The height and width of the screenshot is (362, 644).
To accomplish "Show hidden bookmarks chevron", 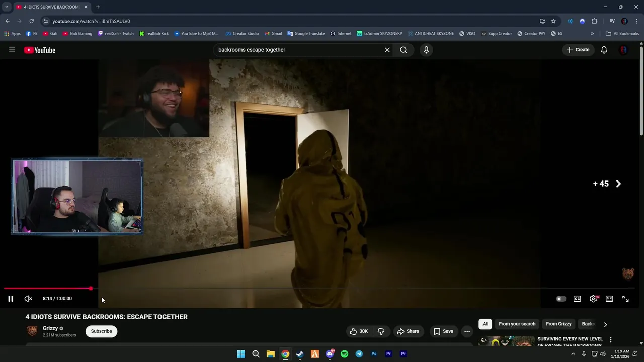I will click(592, 34).
